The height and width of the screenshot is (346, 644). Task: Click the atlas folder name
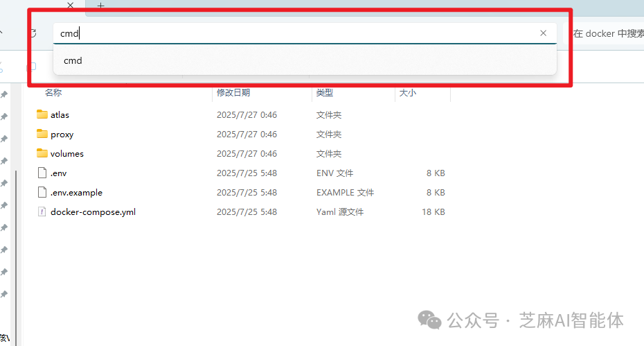60,115
